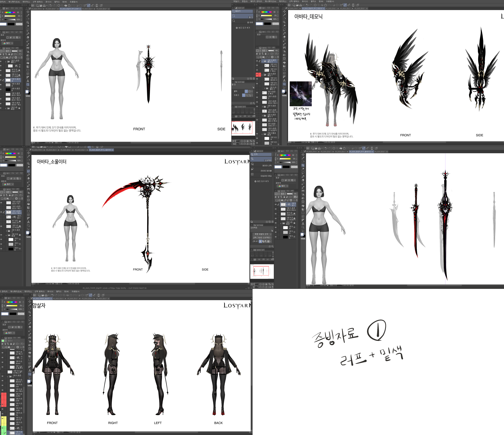
Task: Select the Lasso selection tool in 소울이터 window
Action: [x=28, y=171]
